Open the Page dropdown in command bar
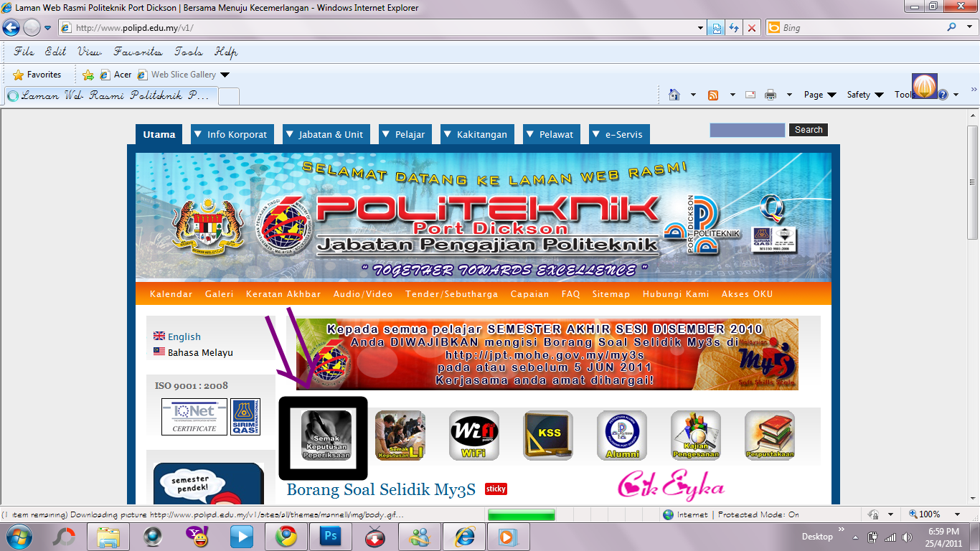The image size is (980, 551). pyautogui.click(x=820, y=95)
